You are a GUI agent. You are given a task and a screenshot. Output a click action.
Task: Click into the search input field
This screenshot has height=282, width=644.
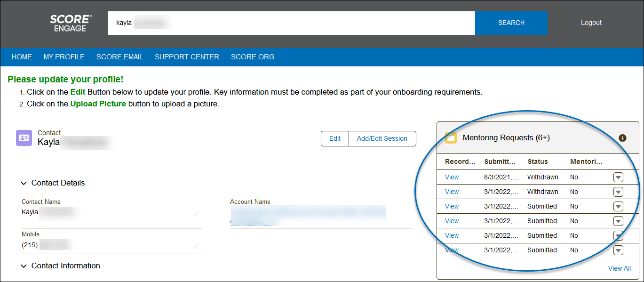(292, 23)
